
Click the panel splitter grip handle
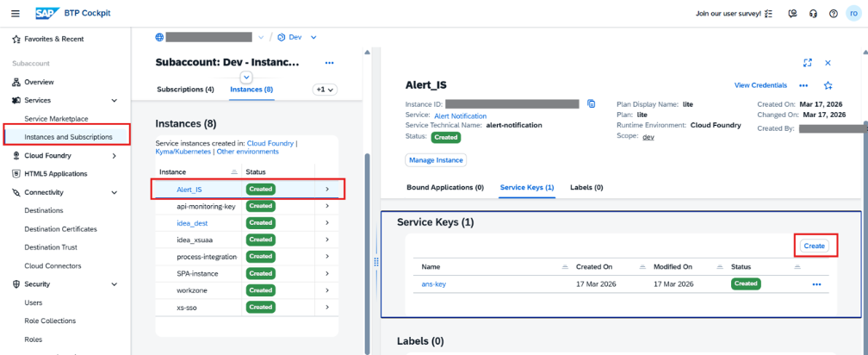click(x=376, y=262)
